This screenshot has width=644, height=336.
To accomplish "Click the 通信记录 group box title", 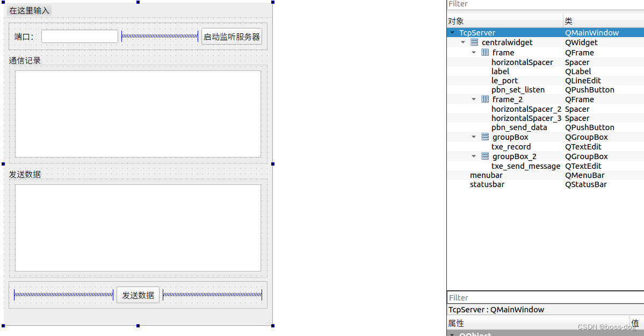I will coord(25,60).
